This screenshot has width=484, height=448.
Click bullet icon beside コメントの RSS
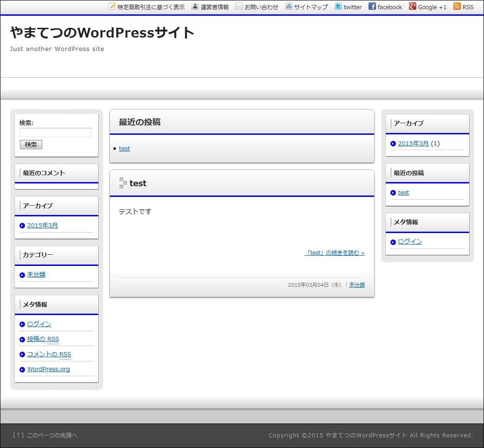click(x=22, y=354)
